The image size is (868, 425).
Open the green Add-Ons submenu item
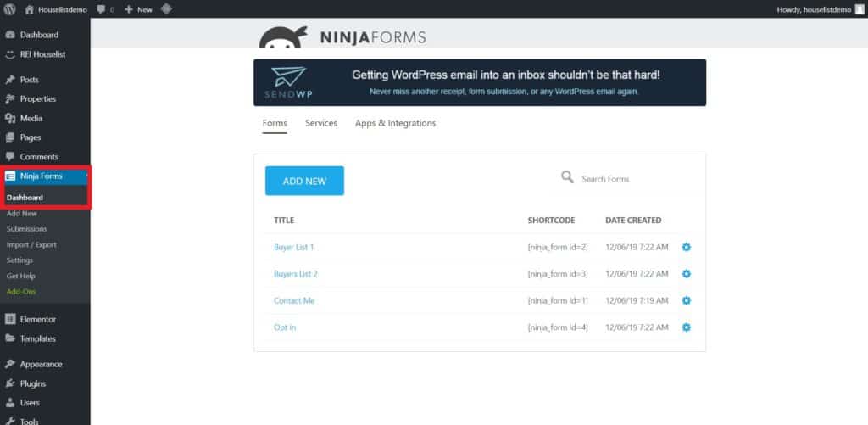click(21, 291)
